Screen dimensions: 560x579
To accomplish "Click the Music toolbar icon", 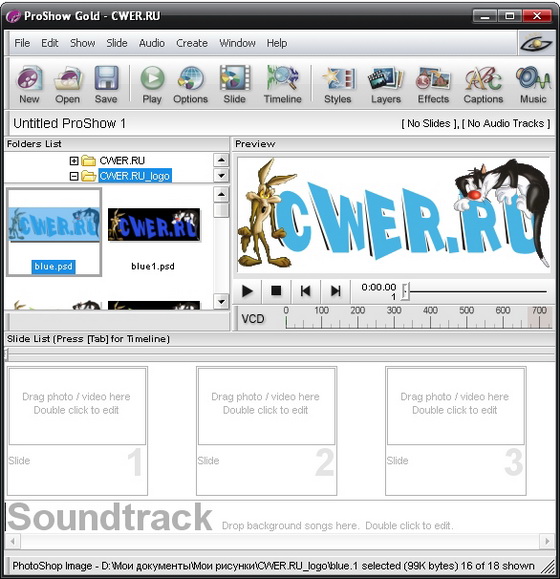I will [533, 85].
